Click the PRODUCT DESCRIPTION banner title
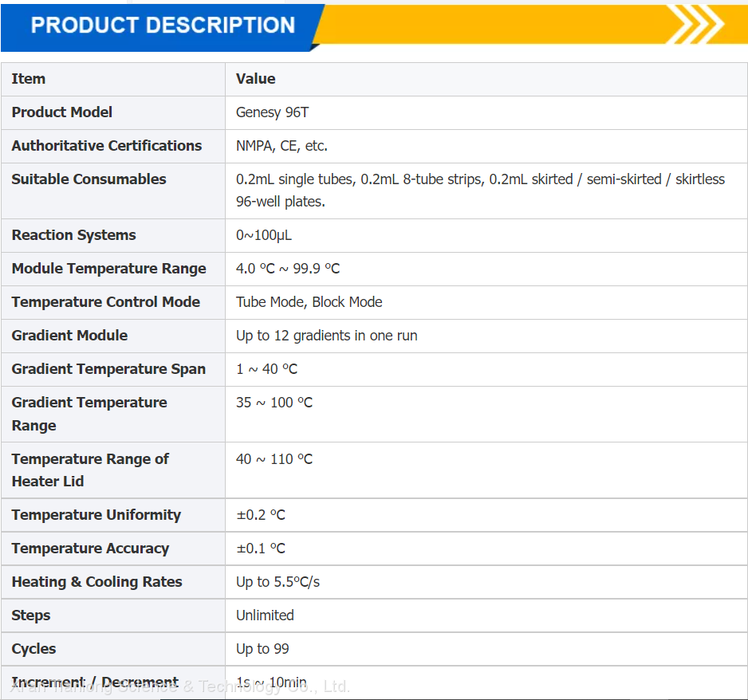 pos(163,26)
